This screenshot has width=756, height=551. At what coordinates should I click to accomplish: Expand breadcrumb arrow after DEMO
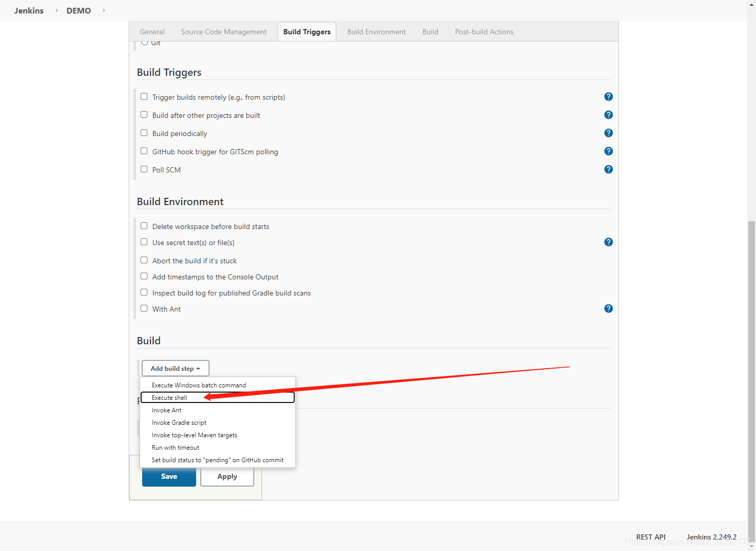coord(104,10)
